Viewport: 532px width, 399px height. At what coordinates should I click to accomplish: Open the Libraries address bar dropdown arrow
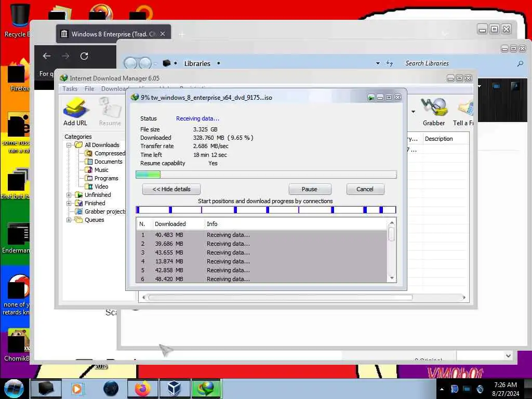[378, 63]
